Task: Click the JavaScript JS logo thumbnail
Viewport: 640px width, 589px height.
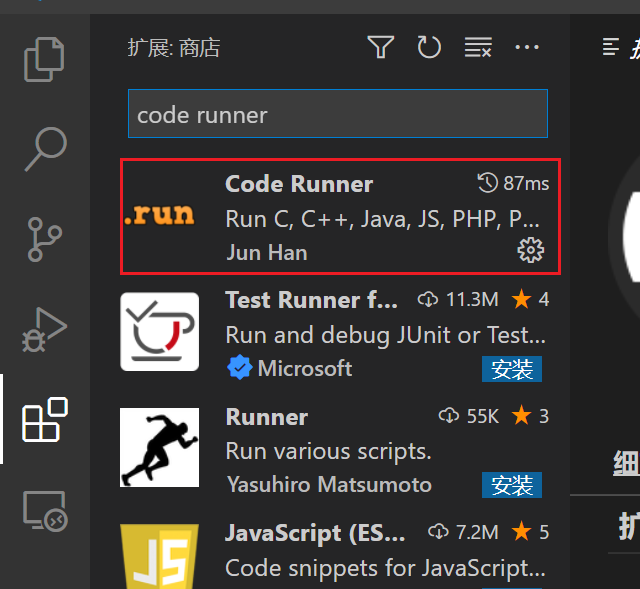Action: (x=160, y=556)
